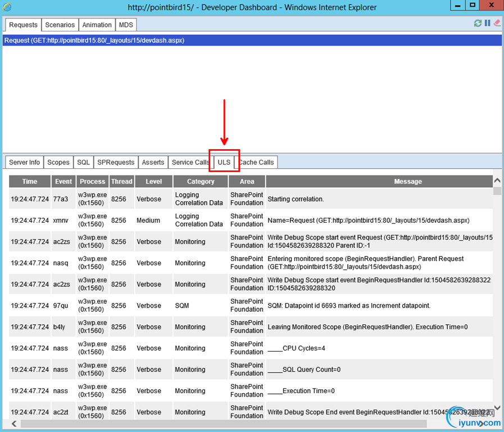This screenshot has height=432, width=504.
Task: View the Asserts tab
Action: [153, 162]
